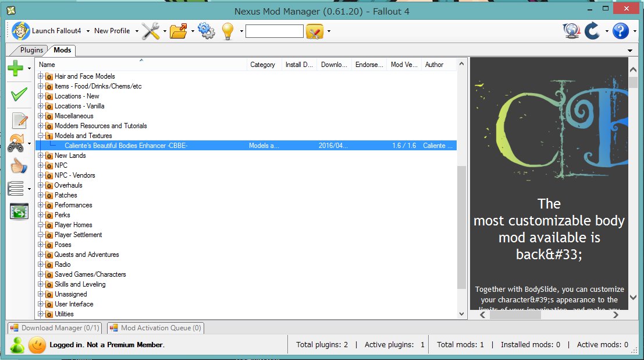Select Caliente's Beautiful Bodies Enhancer -CBBE- row
Screen dimensions: 644x360
point(246,146)
